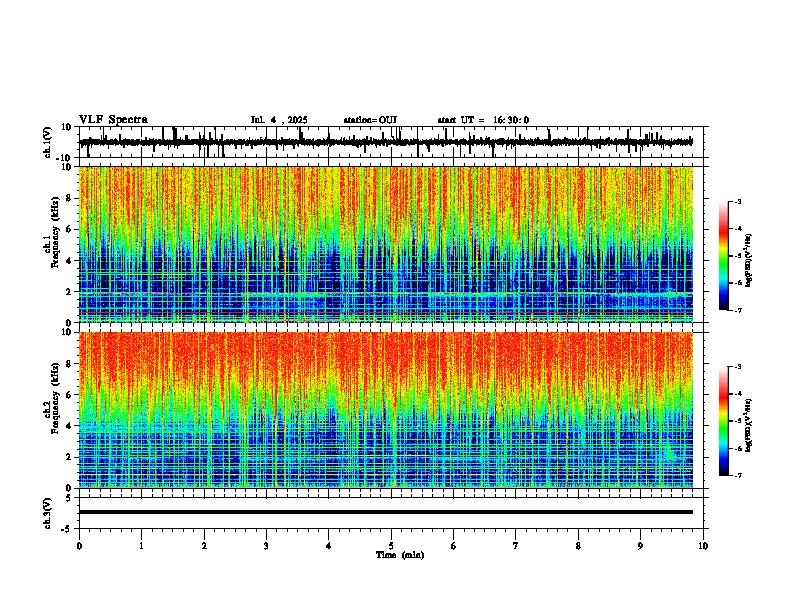This screenshot has width=792, height=612.
Task: Click the ch.1 spectrogram color scale bar
Action: point(724,256)
